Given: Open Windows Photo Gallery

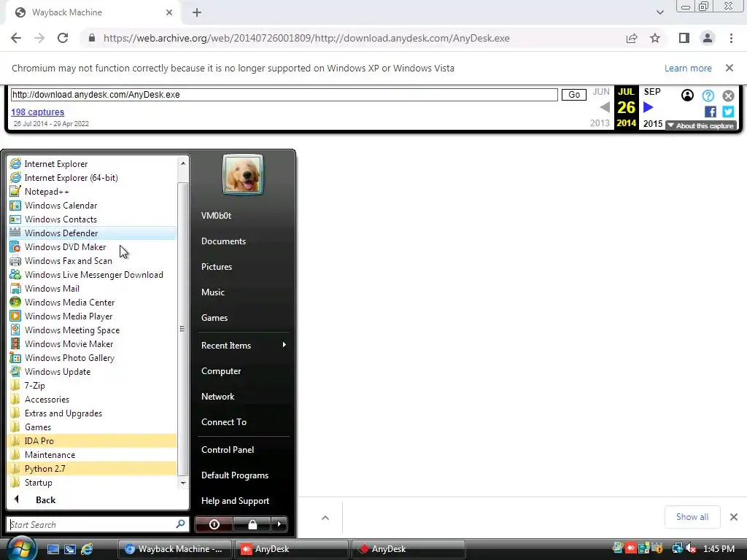Looking at the screenshot, I should click(x=93, y=357).
